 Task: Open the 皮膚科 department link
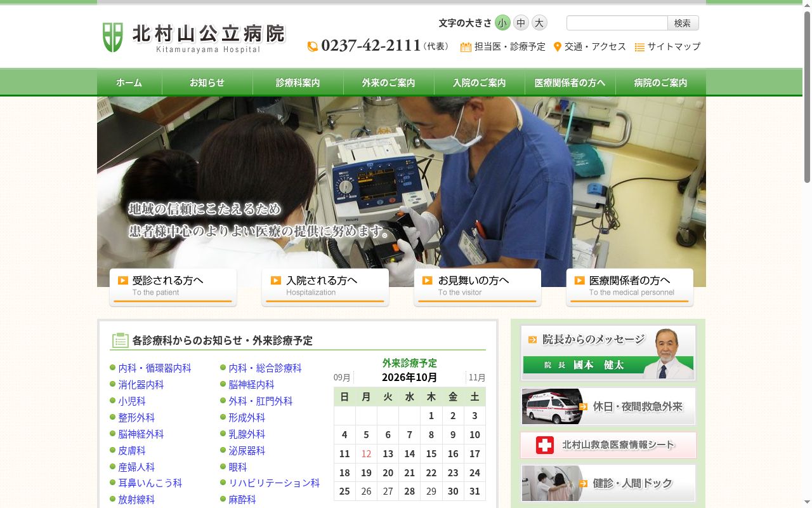coord(132,451)
